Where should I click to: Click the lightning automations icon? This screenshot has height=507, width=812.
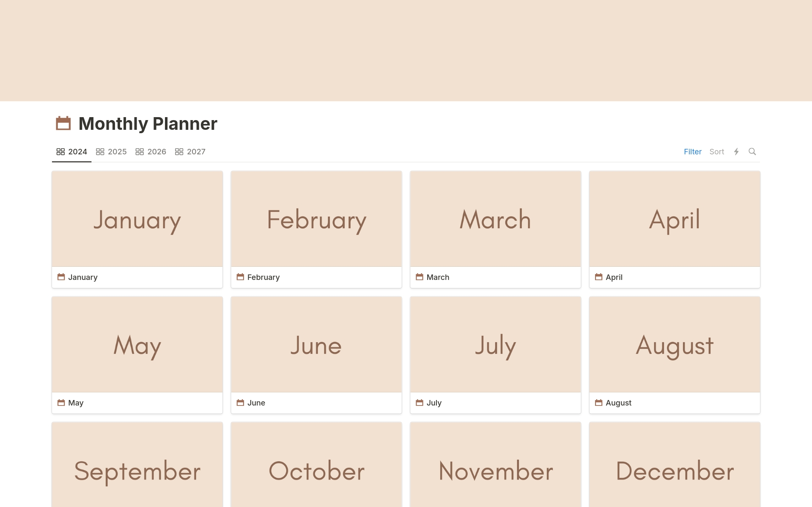pyautogui.click(x=737, y=151)
